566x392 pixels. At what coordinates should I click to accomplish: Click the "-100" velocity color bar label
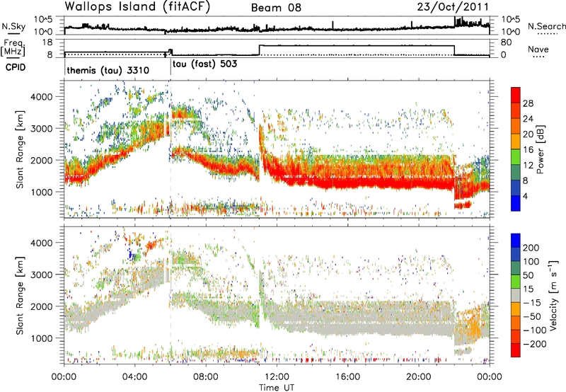pyautogui.click(x=534, y=330)
